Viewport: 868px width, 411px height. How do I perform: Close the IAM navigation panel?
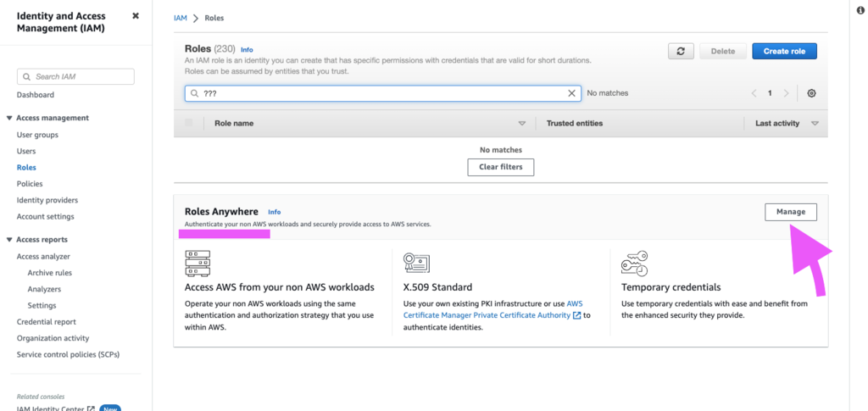136,16
